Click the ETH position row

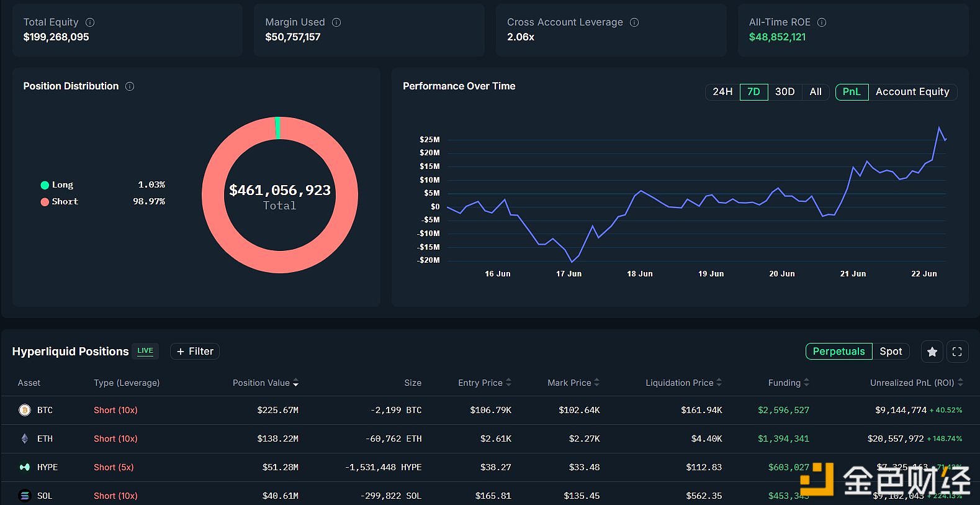[490, 439]
